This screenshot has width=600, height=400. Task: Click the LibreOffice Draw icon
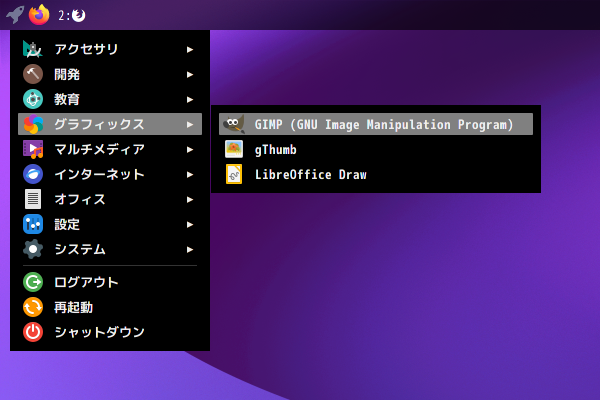[234, 174]
